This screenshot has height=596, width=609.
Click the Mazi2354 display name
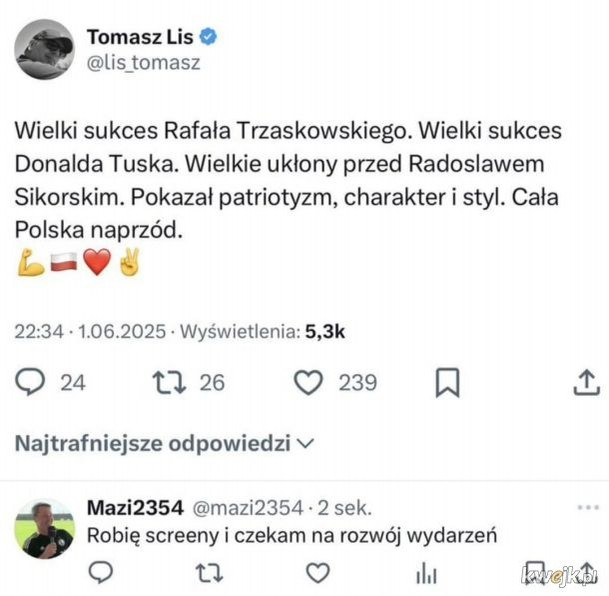(135, 508)
